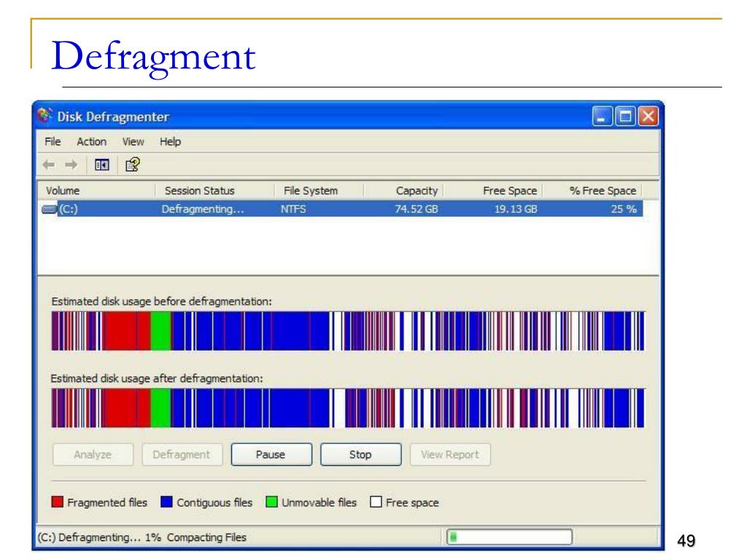
Task: Click the Defragment slide heading
Action: coord(153,57)
